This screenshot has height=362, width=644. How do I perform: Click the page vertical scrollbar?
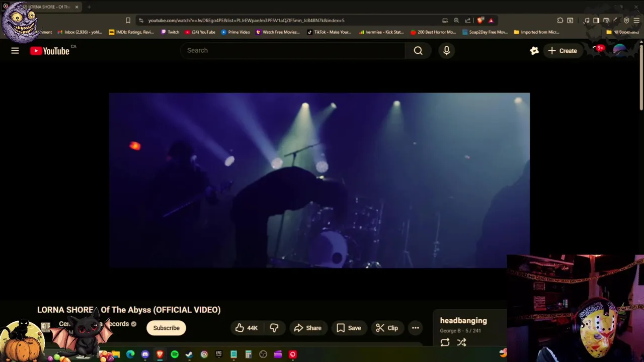(641, 78)
